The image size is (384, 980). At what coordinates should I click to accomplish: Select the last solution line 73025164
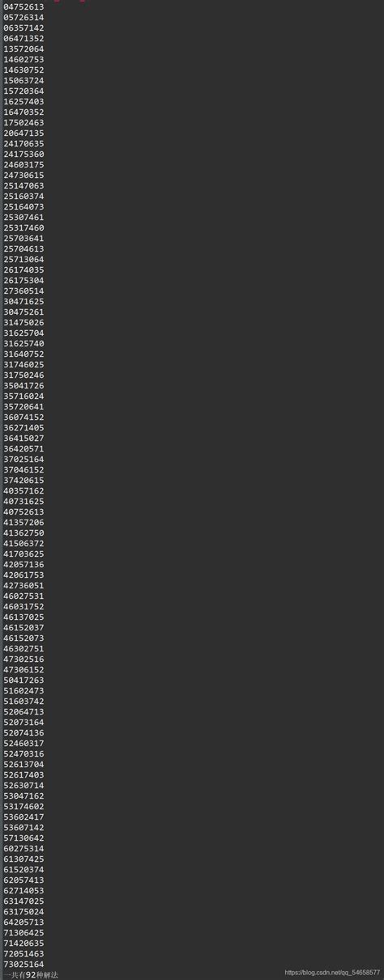(x=23, y=964)
